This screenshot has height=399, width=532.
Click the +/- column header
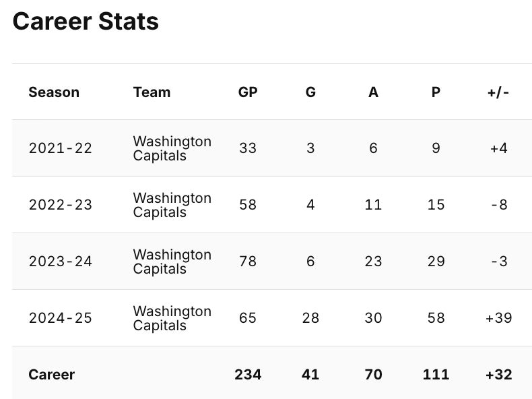click(498, 92)
